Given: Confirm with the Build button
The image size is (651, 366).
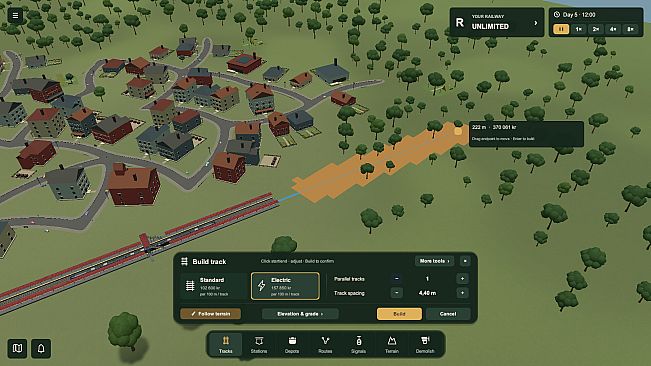Looking at the screenshot, I should pyautogui.click(x=399, y=314).
